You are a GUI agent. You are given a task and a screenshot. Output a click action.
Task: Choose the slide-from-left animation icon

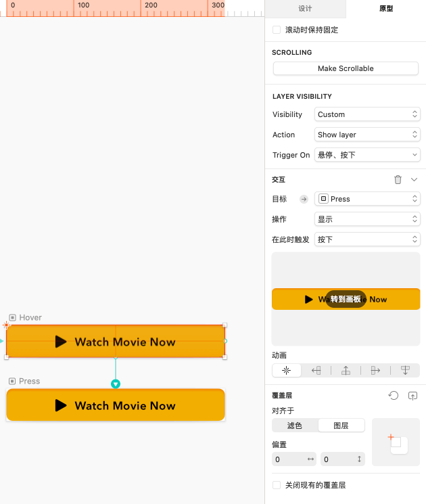(375, 370)
